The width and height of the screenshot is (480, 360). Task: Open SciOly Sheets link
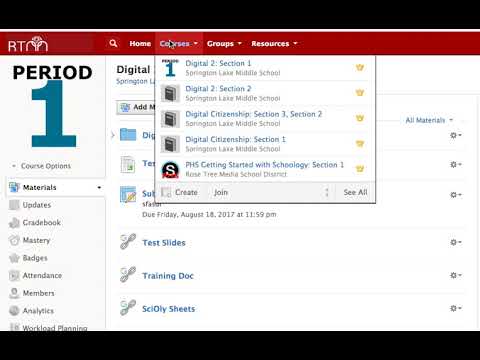click(x=168, y=309)
